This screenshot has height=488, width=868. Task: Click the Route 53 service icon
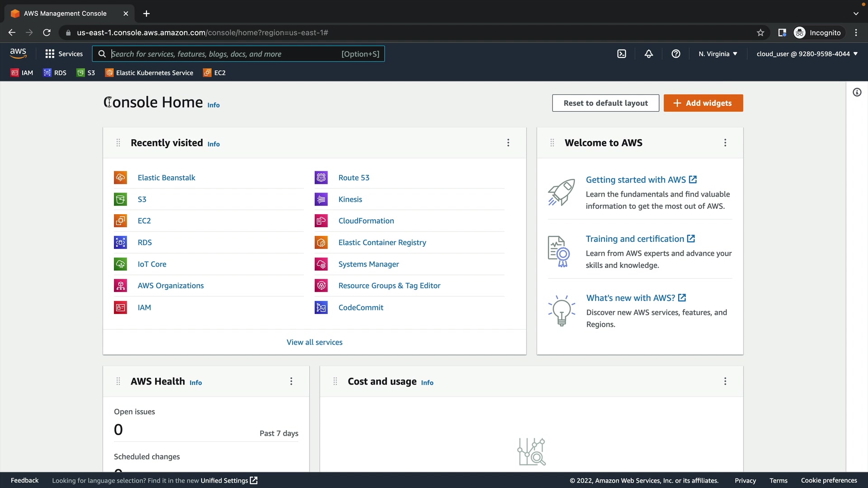pos(321,178)
